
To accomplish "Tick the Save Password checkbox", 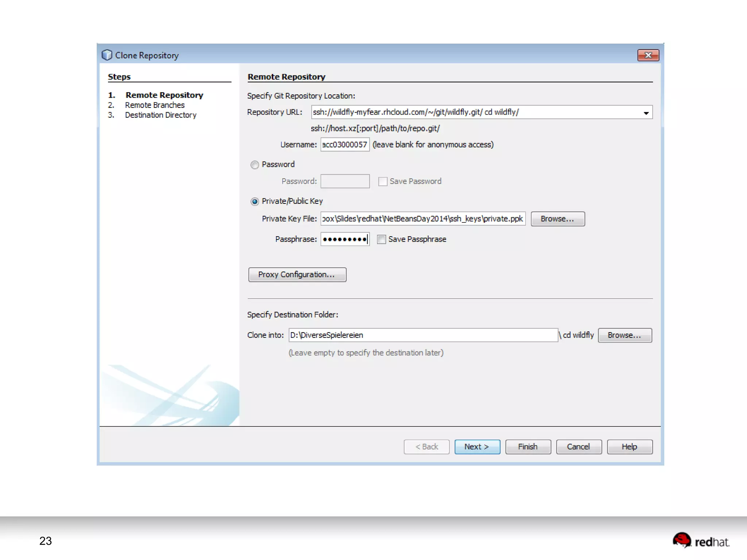I will tap(383, 182).
